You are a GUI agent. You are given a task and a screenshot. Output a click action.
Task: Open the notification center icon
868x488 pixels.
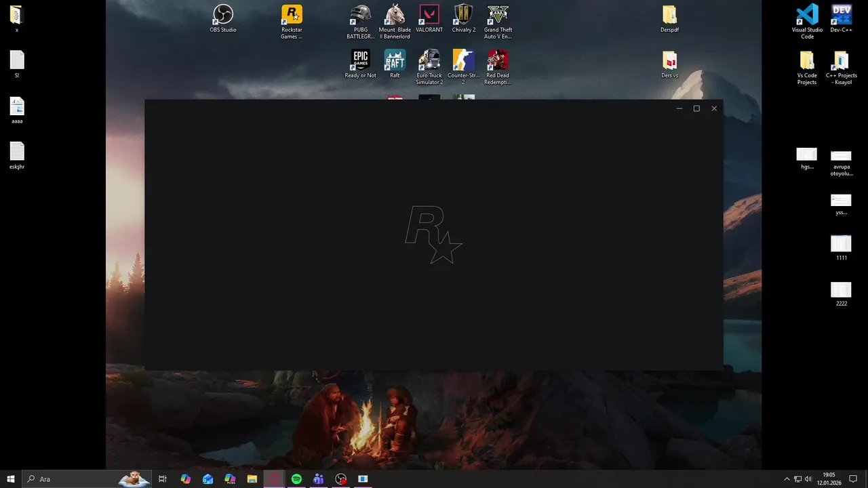(x=853, y=479)
